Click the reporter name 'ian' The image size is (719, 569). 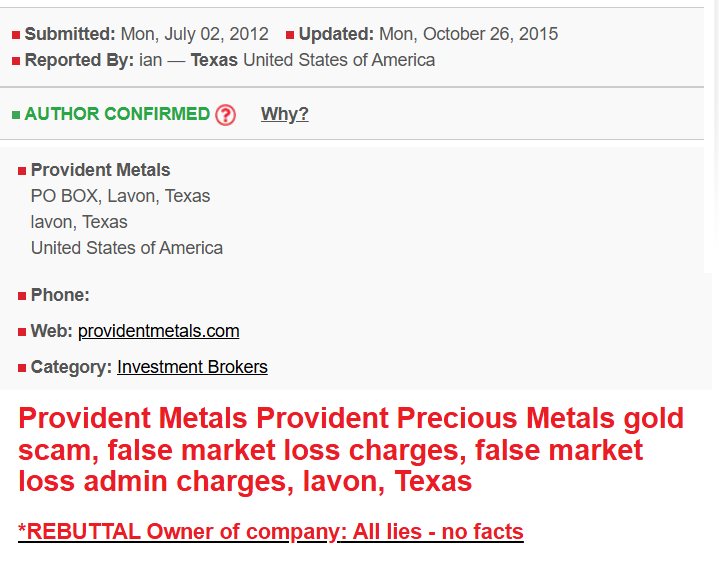[x=151, y=60]
